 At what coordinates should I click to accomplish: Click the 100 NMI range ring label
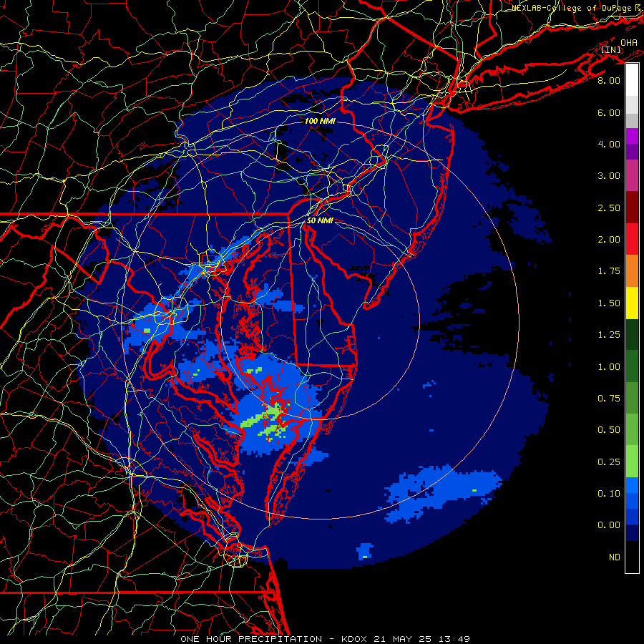point(320,121)
